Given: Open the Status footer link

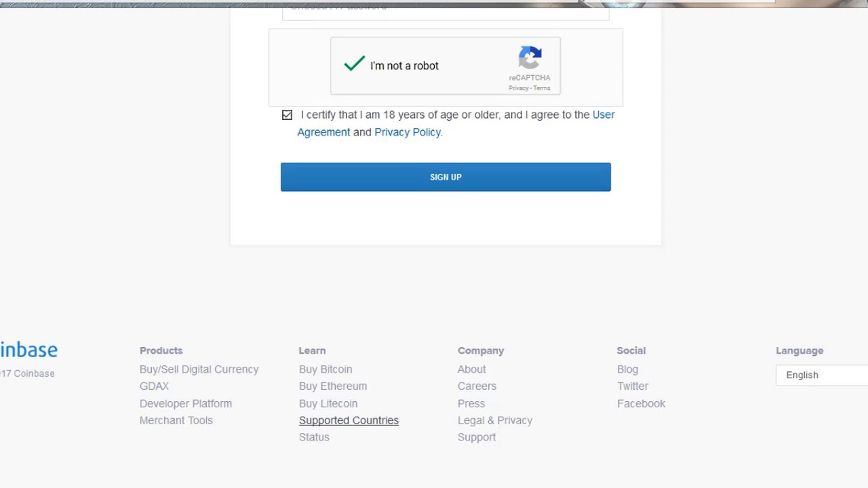Looking at the screenshot, I should pos(314,437).
